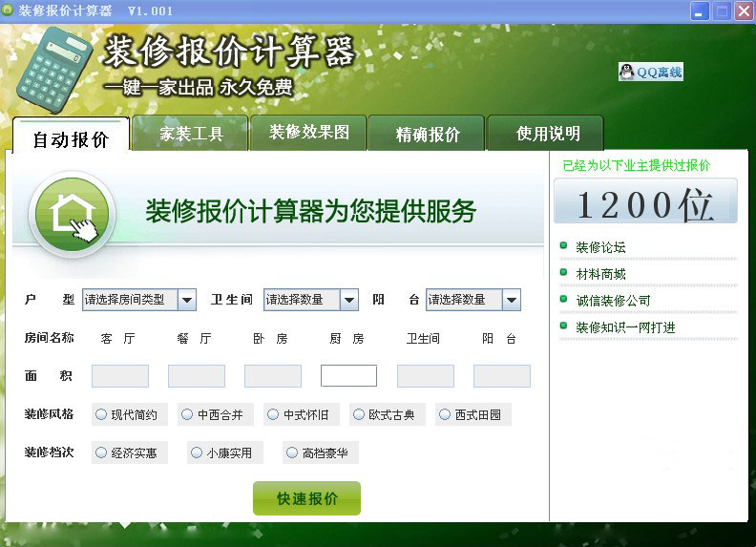Viewport: 756px width, 547px height.
Task: Open the 装修效果图 tab
Action: [x=308, y=133]
